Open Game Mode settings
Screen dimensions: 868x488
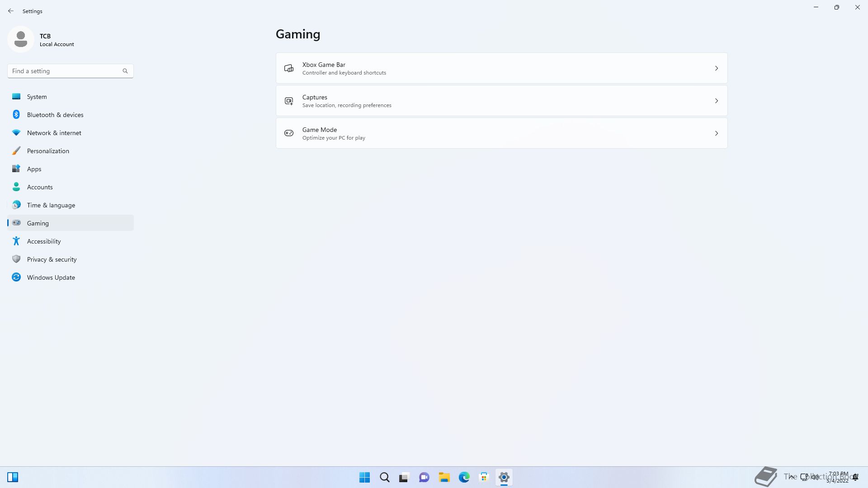(501, 133)
